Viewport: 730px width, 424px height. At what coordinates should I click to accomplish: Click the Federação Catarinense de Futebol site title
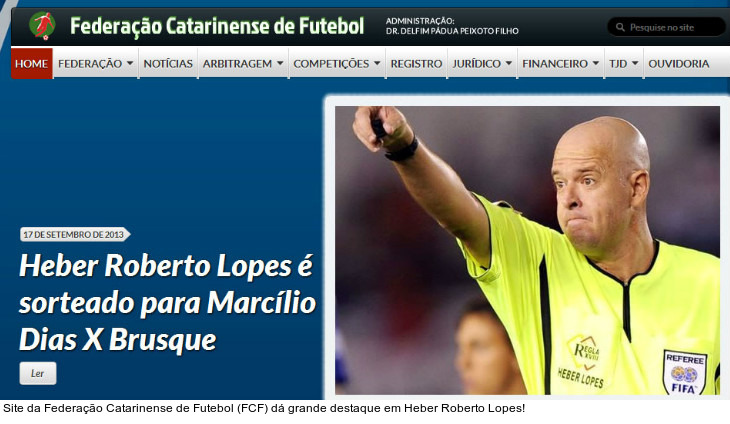[x=217, y=26]
